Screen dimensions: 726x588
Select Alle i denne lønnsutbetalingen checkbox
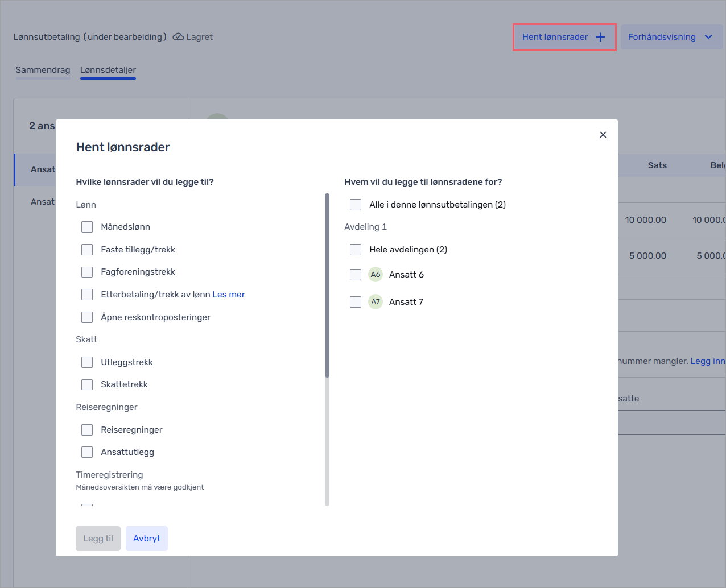click(356, 205)
